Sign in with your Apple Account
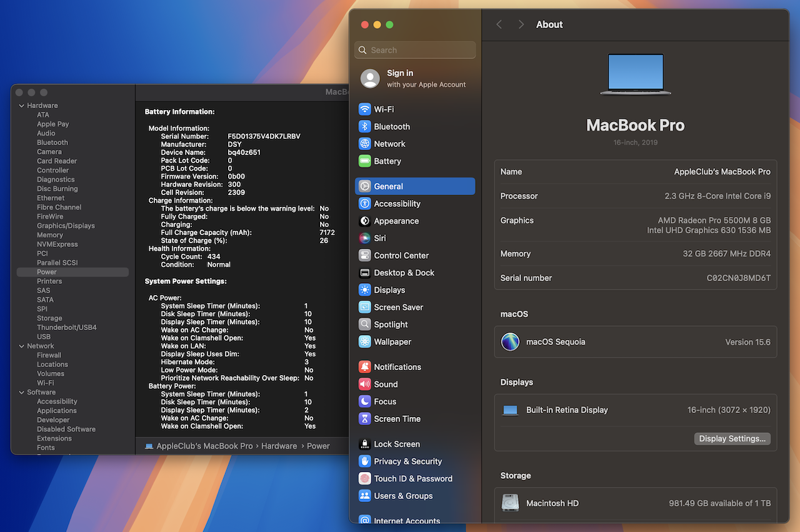800x532 pixels. pyautogui.click(x=415, y=78)
